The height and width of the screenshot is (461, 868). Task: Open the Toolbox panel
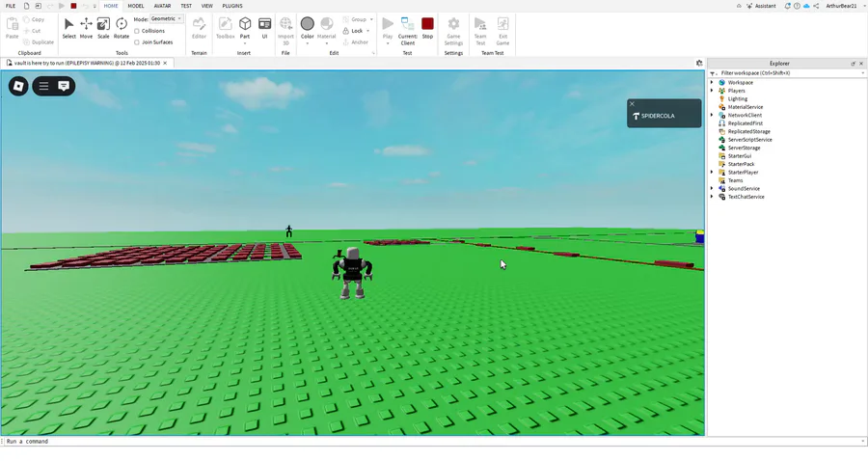tap(225, 28)
